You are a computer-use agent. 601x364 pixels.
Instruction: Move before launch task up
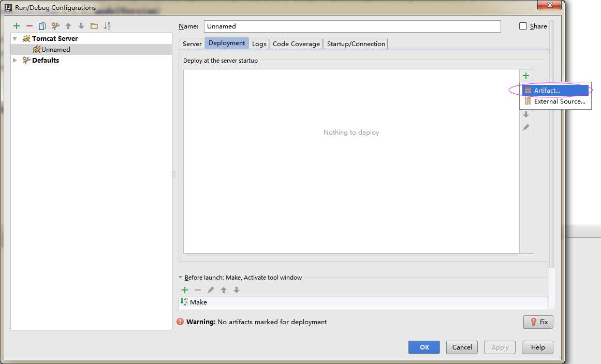tap(224, 290)
